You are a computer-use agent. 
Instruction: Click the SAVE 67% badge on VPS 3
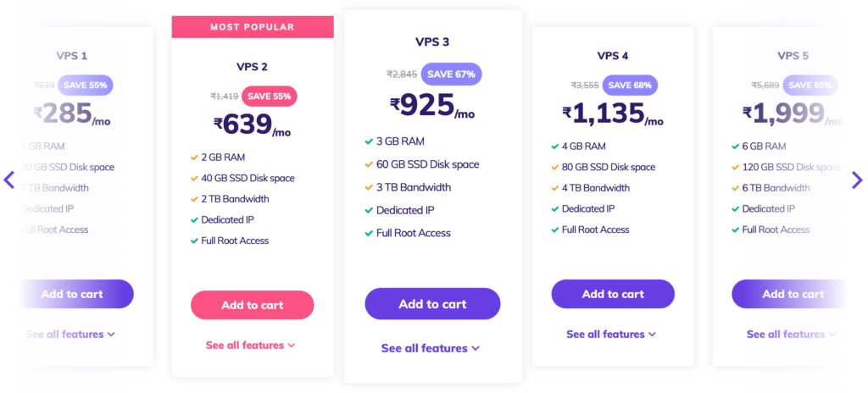451,75
